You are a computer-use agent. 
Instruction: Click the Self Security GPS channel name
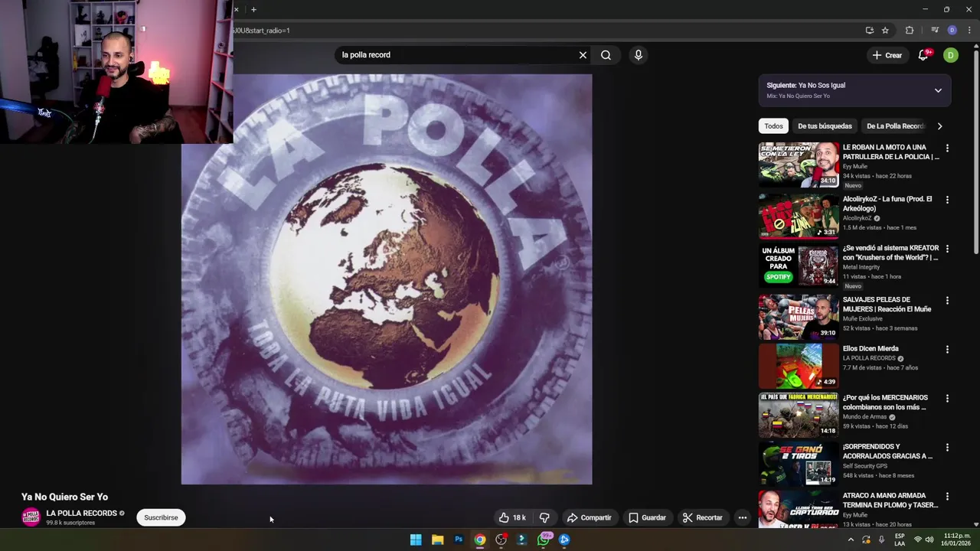[865, 466]
